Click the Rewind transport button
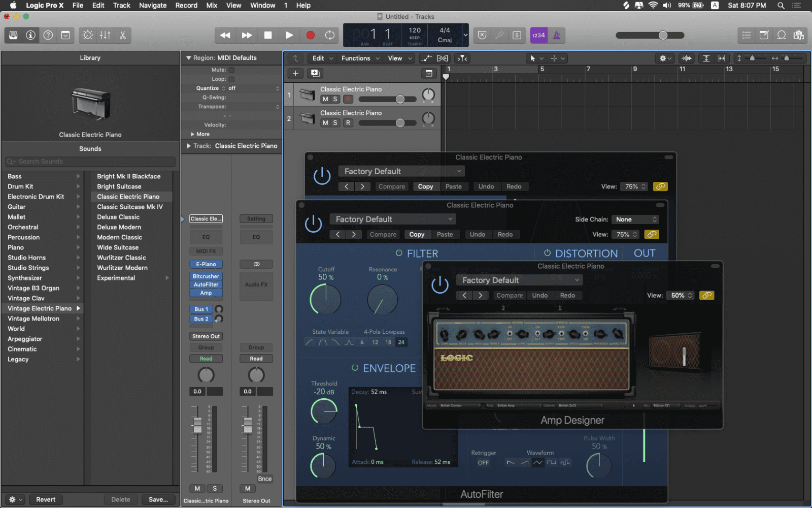 [225, 35]
